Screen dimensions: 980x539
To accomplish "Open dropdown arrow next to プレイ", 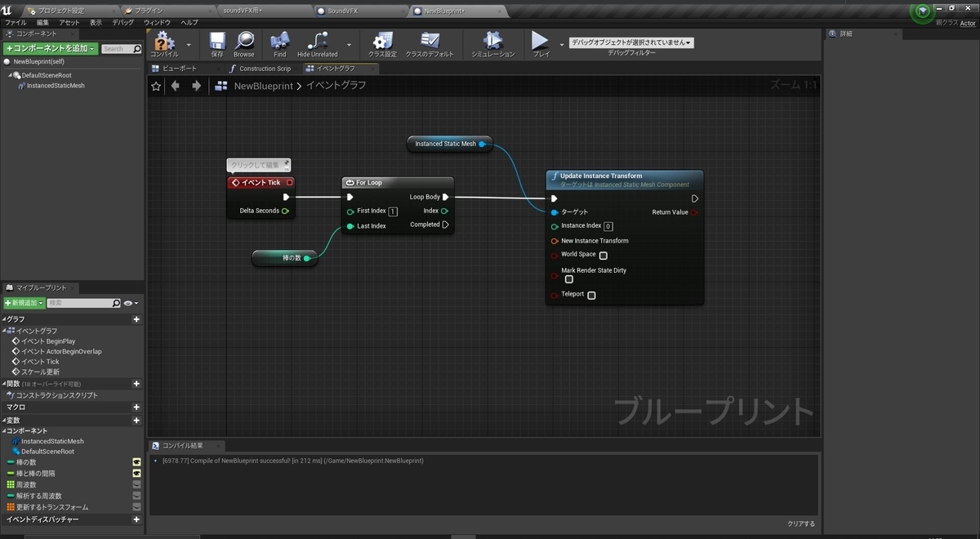I will pyautogui.click(x=562, y=44).
